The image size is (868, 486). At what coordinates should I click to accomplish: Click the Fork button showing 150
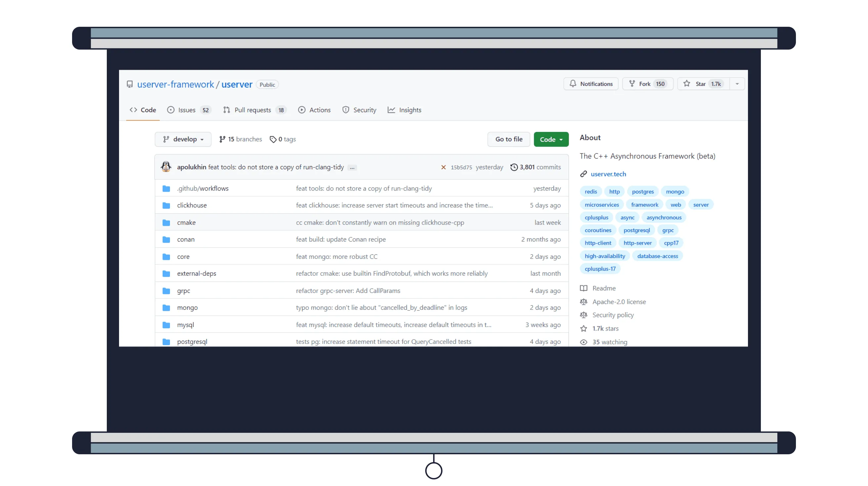pyautogui.click(x=648, y=84)
